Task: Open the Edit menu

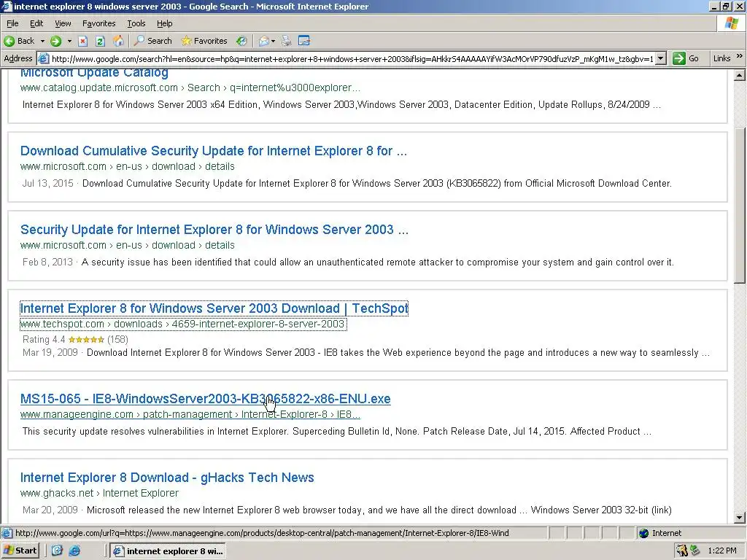Action: 36,23
